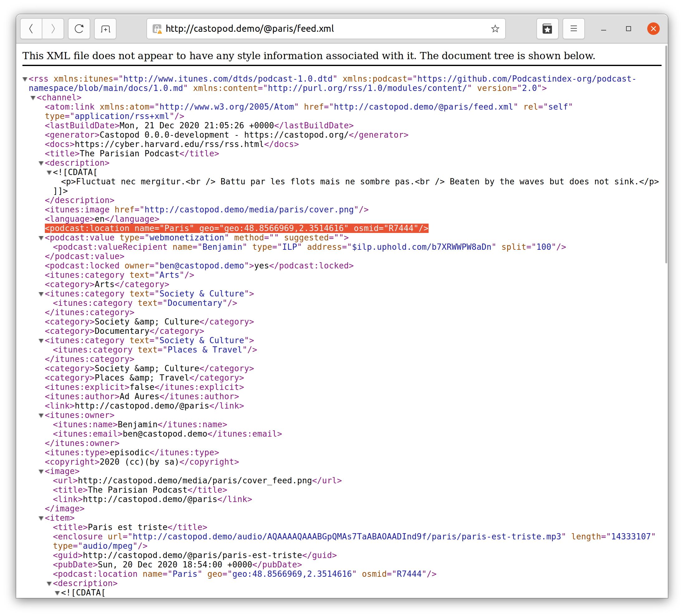Screen dimensions: 684x616
Task: Click the url cover_feed.png line
Action: click(197, 481)
